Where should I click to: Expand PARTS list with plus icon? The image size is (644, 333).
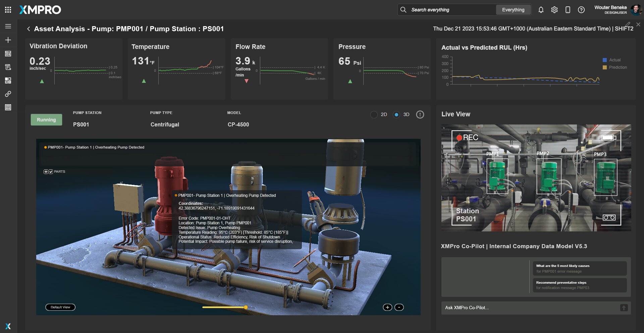(46, 172)
